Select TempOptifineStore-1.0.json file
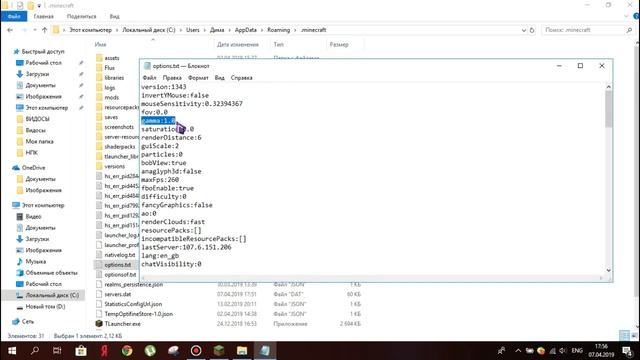This screenshot has width=640, height=360. [138, 314]
